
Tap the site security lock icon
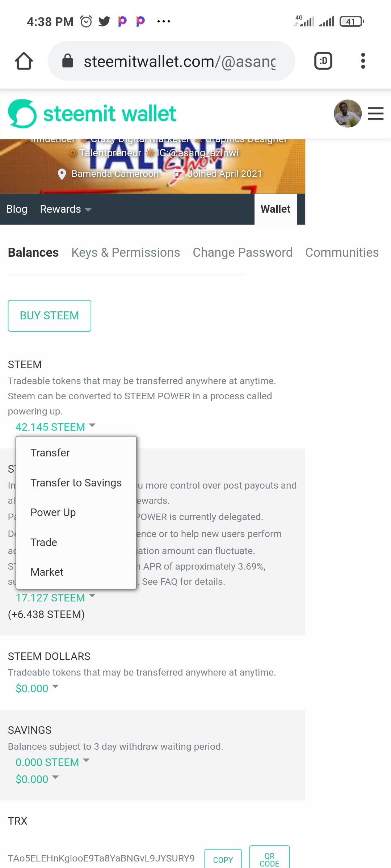coord(68,61)
